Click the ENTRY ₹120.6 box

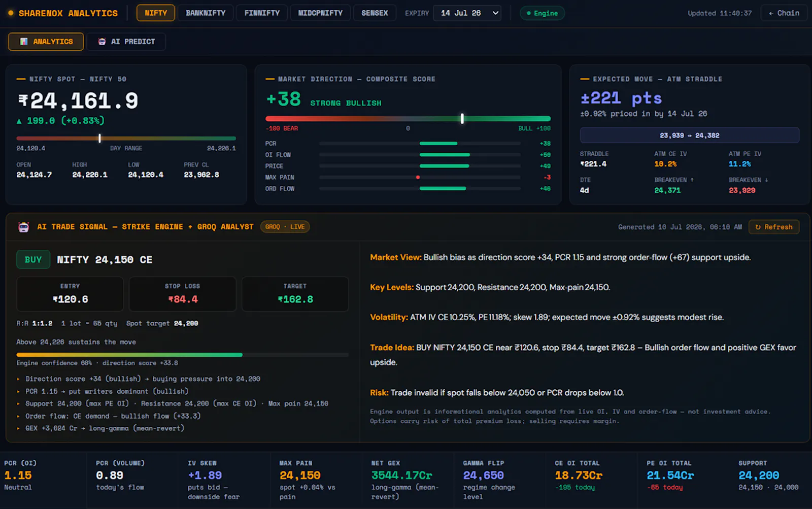[x=70, y=294]
